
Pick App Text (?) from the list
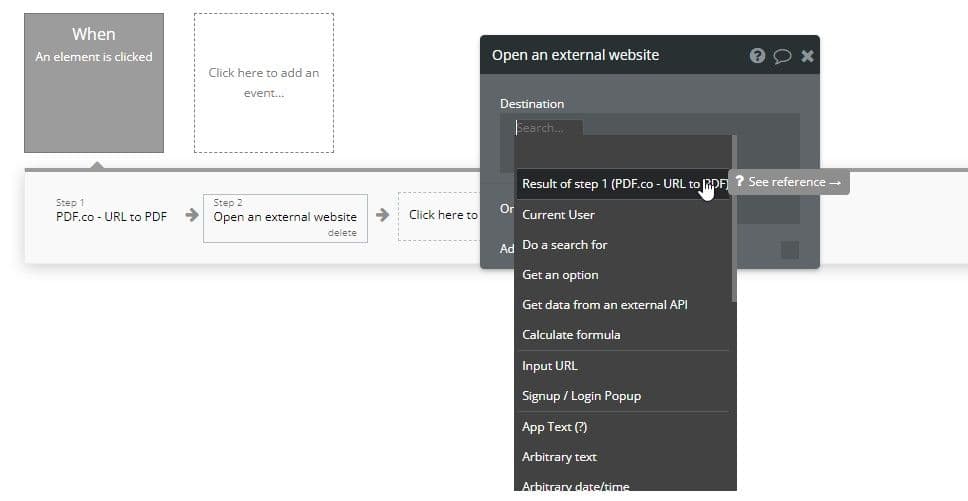click(x=554, y=427)
